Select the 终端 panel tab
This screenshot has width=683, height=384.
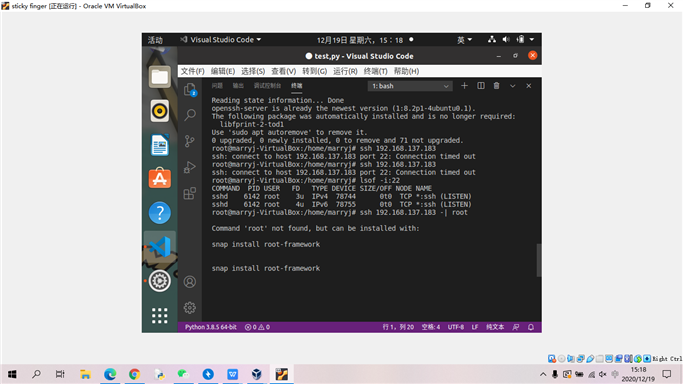pos(297,86)
